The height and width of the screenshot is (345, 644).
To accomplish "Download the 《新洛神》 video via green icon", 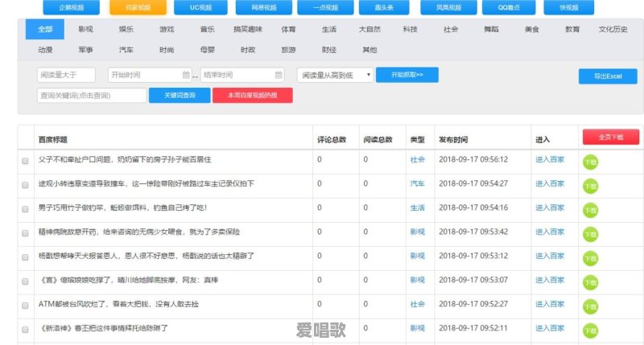I will coord(590,331).
